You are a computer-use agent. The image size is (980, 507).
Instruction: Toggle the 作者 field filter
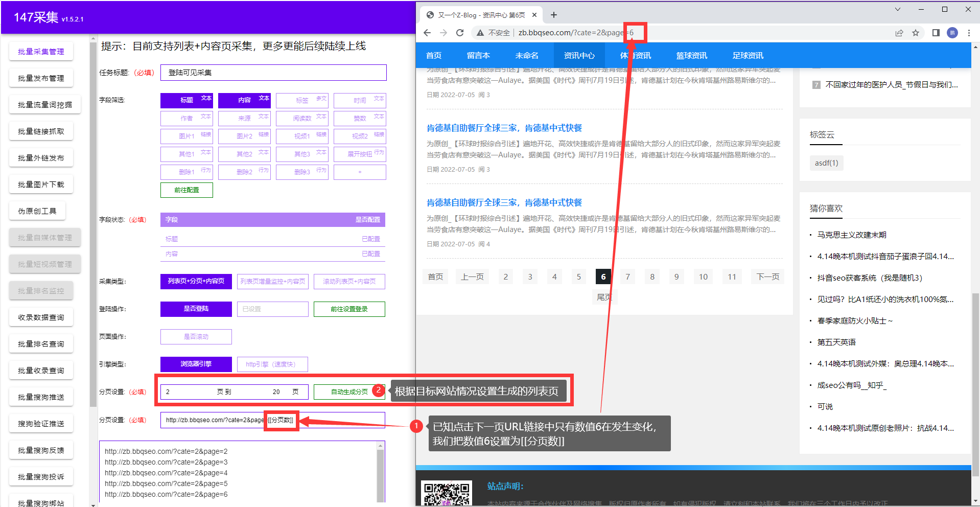pyautogui.click(x=186, y=118)
